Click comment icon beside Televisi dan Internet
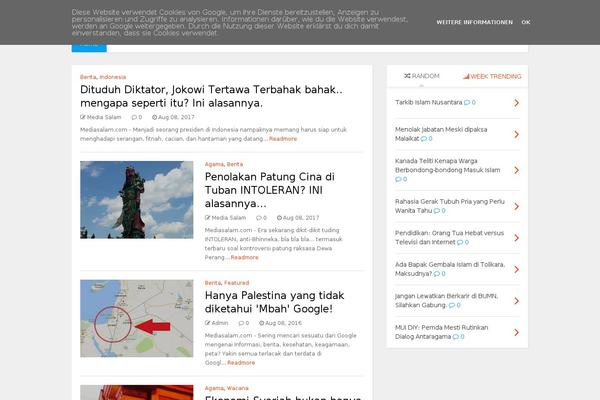The image size is (600, 400). point(460,242)
